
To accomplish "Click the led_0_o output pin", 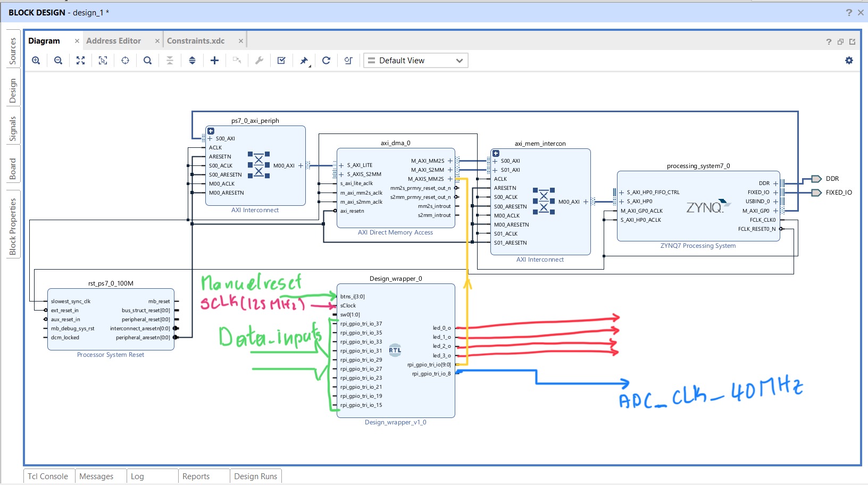I will (x=441, y=328).
